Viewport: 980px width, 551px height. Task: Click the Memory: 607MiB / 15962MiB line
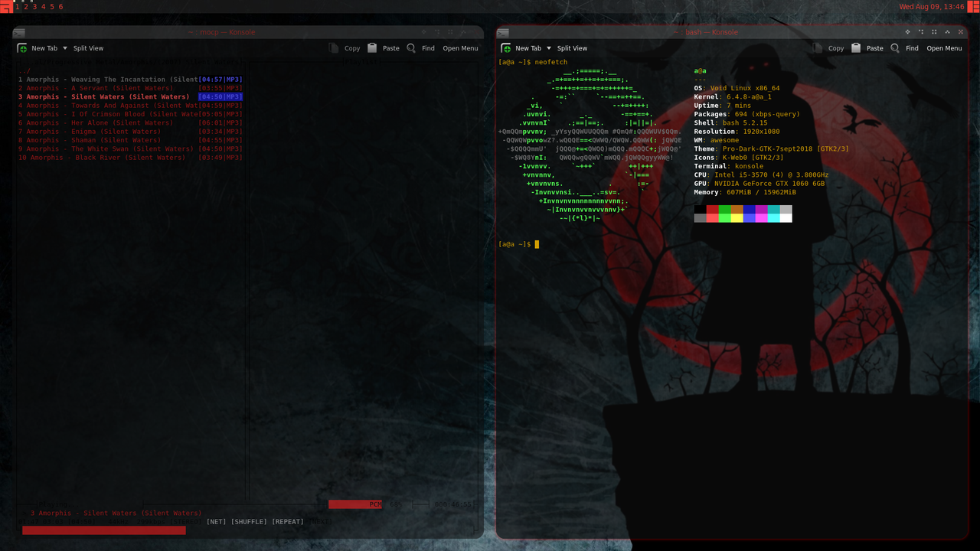coord(745,192)
